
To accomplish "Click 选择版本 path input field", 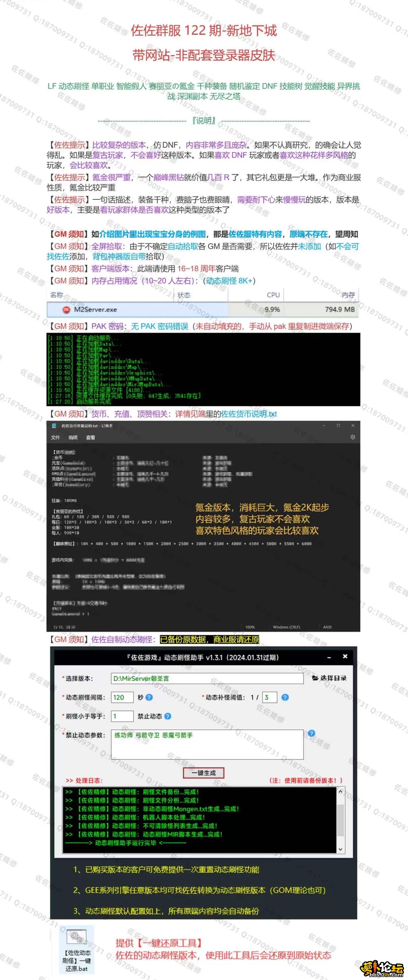I will coord(207,678).
